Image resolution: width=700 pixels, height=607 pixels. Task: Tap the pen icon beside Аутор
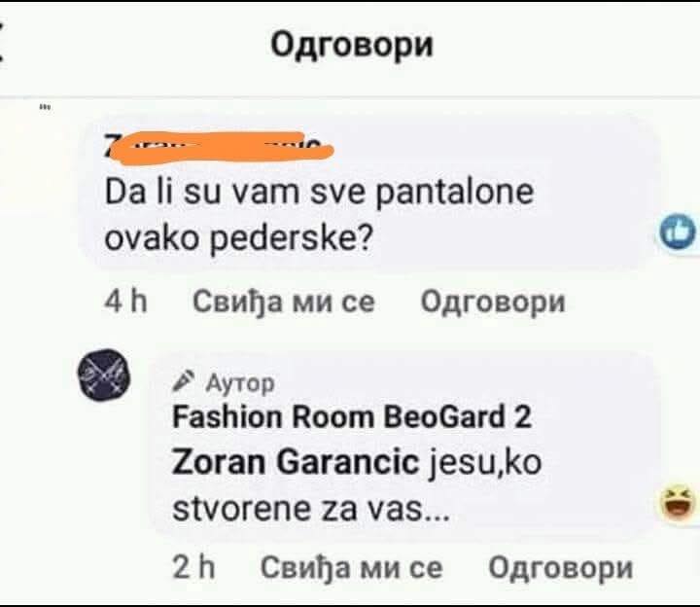pos(184,381)
